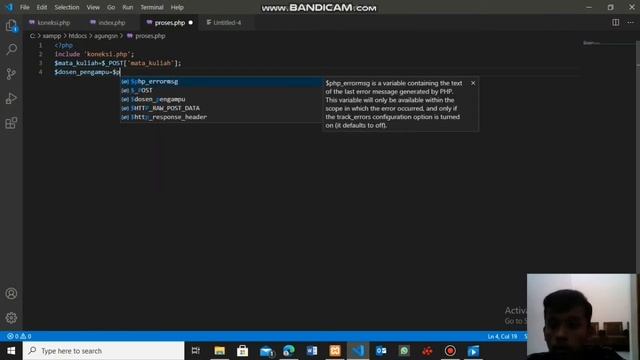Open the Bandicam record icon on taskbar

[x=450, y=351]
